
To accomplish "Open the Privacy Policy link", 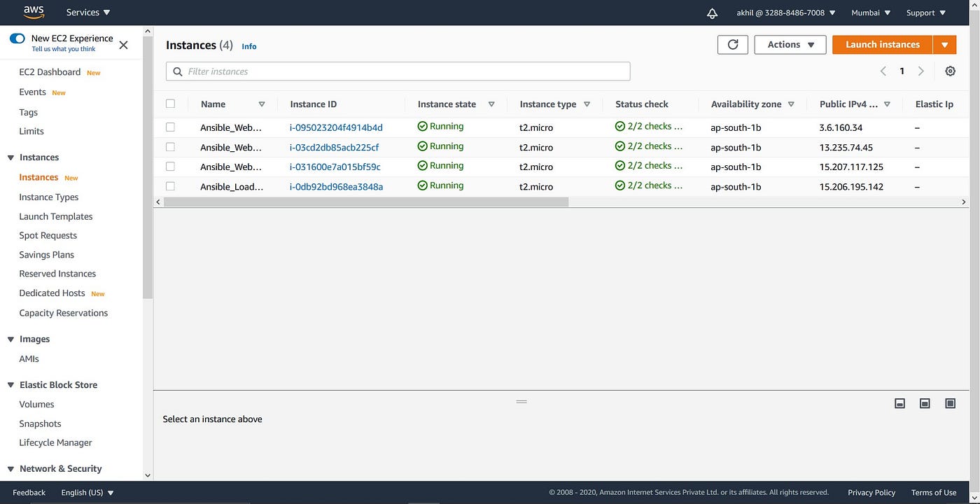I will pyautogui.click(x=871, y=493).
